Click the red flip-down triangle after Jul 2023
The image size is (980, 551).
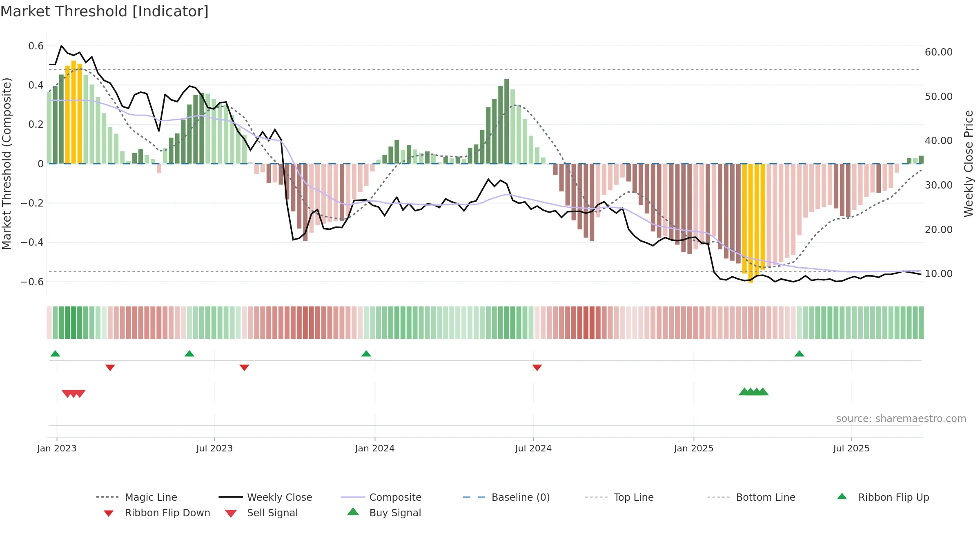click(244, 368)
